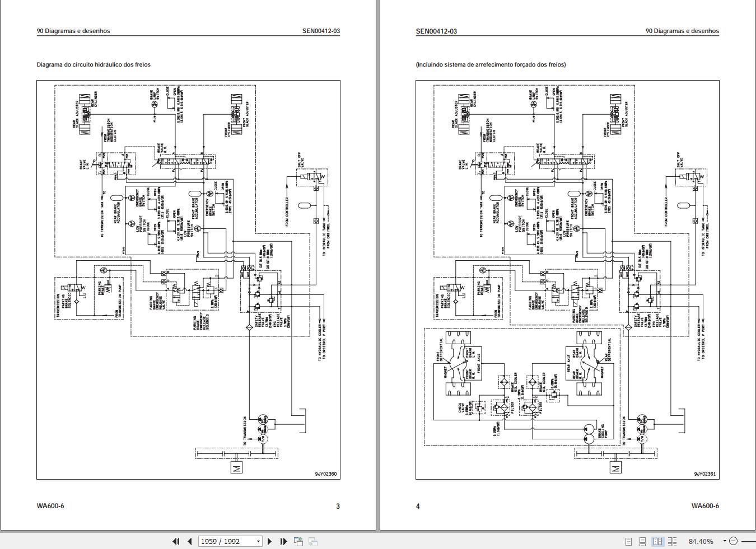The image size is (756, 549).
Task: Toggle the two-page facing view mode
Action: click(x=657, y=541)
